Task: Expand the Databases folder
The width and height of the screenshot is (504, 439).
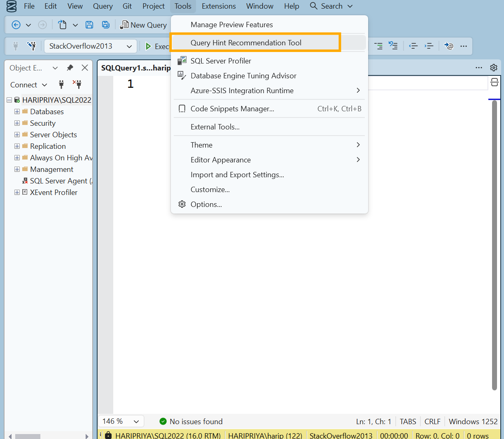Action: point(17,112)
